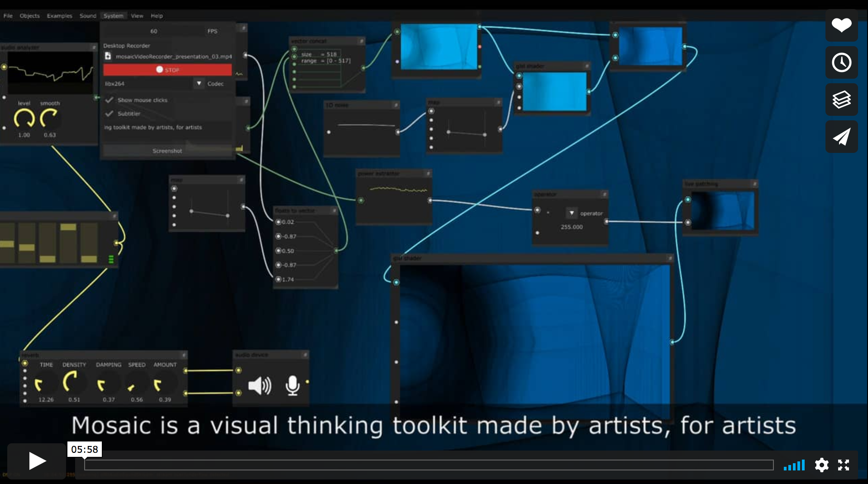Play the video
Screen dimensions: 868x484
click(x=37, y=461)
